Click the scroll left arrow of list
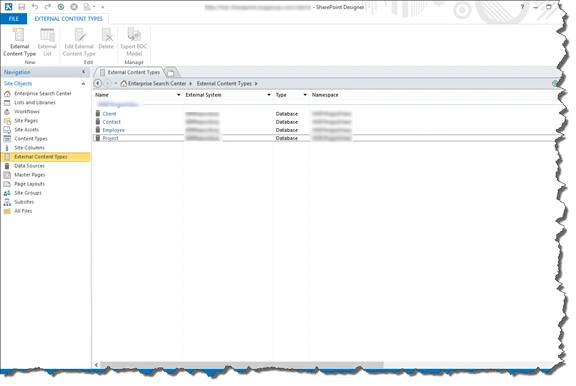 click(x=96, y=365)
